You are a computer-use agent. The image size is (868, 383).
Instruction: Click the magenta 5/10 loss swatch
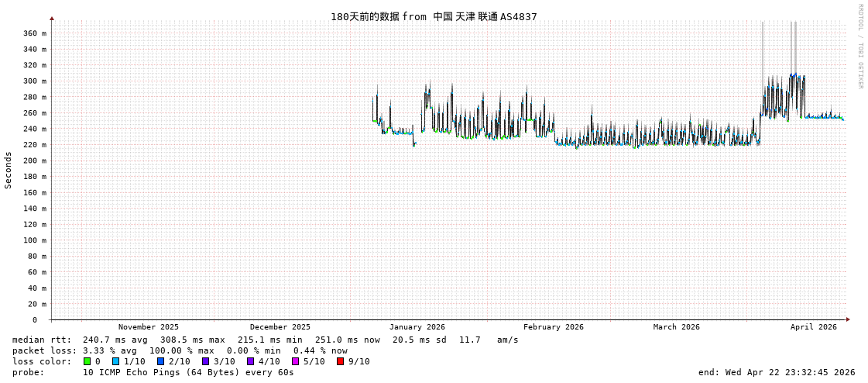[x=295, y=361]
